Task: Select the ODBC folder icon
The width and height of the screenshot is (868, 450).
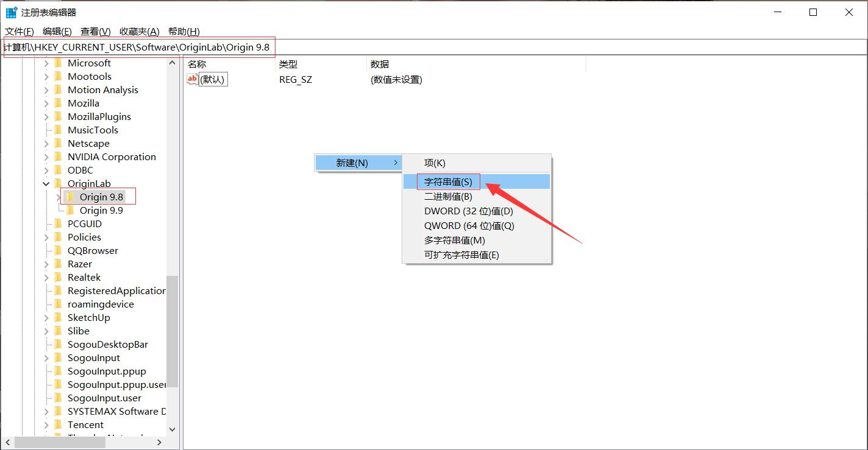Action: [59, 171]
